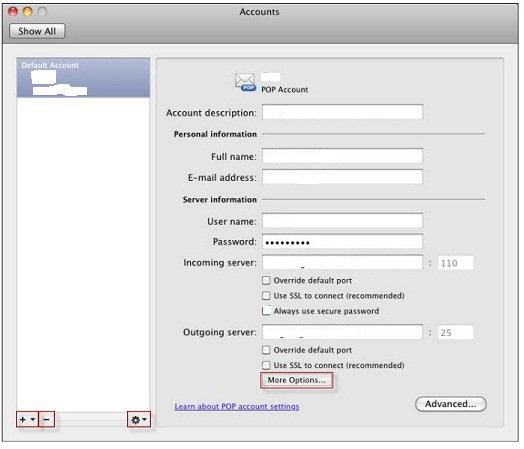Click the Full name field
The image size is (524, 449).
coord(342,156)
